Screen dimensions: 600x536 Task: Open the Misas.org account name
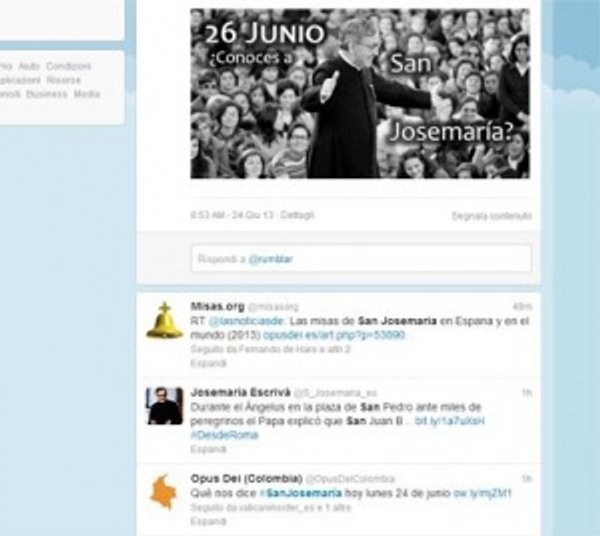[216, 306]
